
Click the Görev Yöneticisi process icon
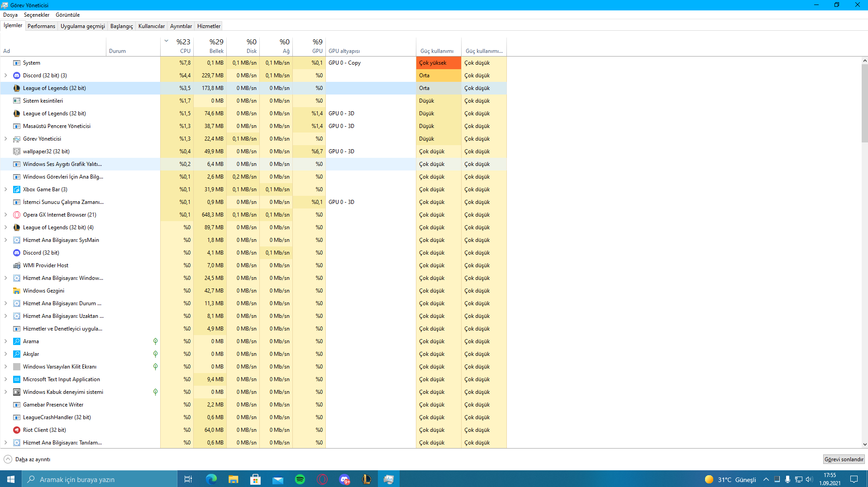pos(17,139)
